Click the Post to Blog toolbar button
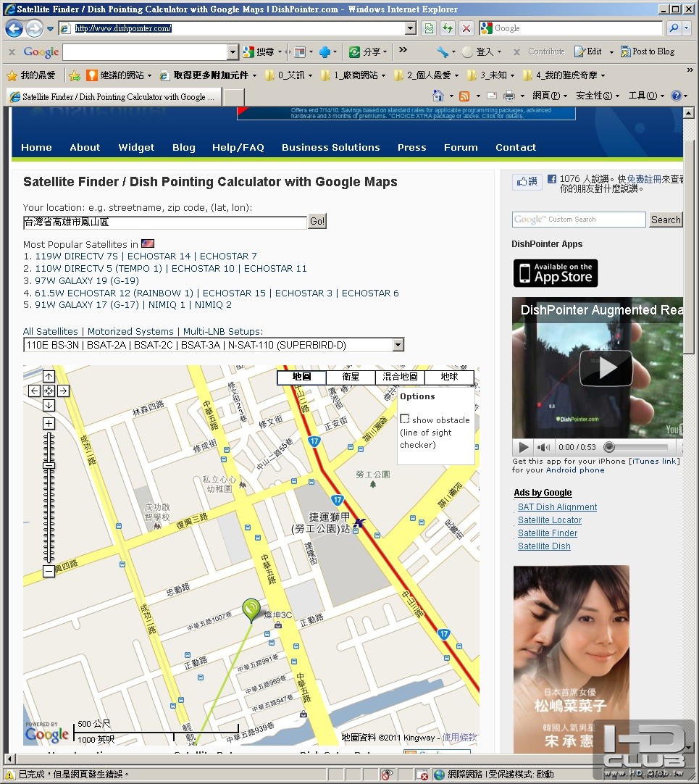 (647, 51)
